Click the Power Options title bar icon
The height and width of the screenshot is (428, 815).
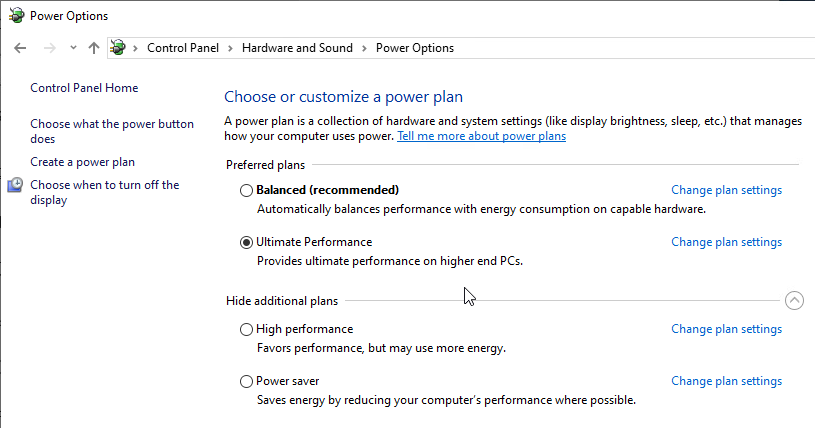17,16
